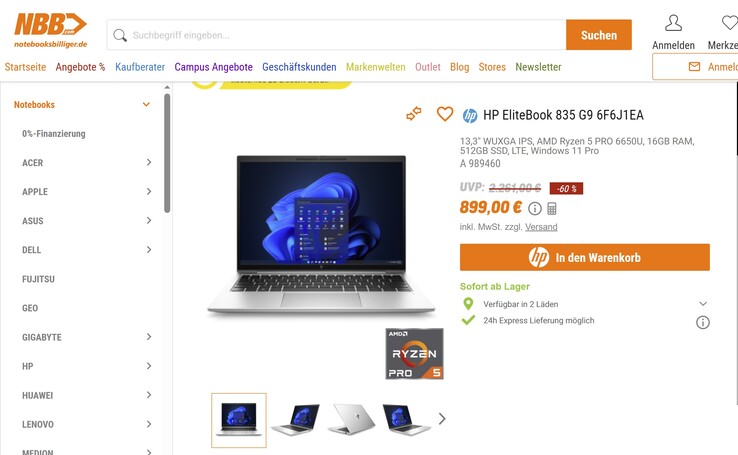This screenshot has width=738, height=455.
Task: Open the Outlet menu item
Action: (427, 67)
